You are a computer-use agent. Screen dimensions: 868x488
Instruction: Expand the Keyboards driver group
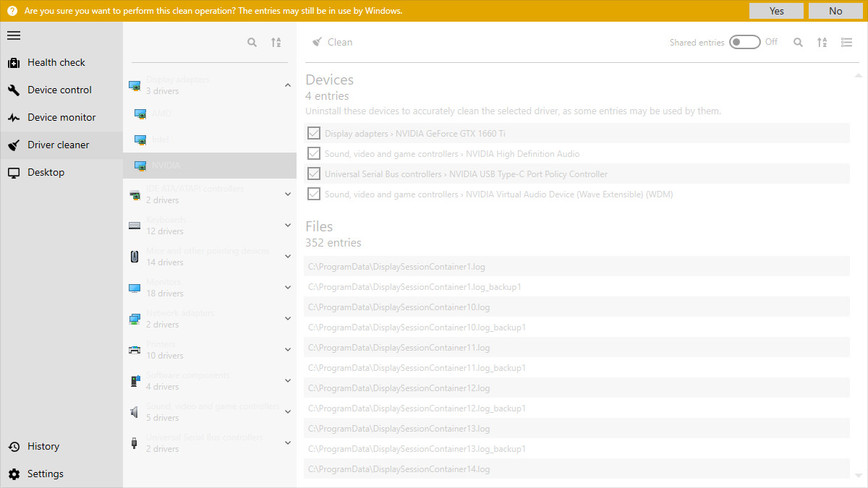coord(287,225)
